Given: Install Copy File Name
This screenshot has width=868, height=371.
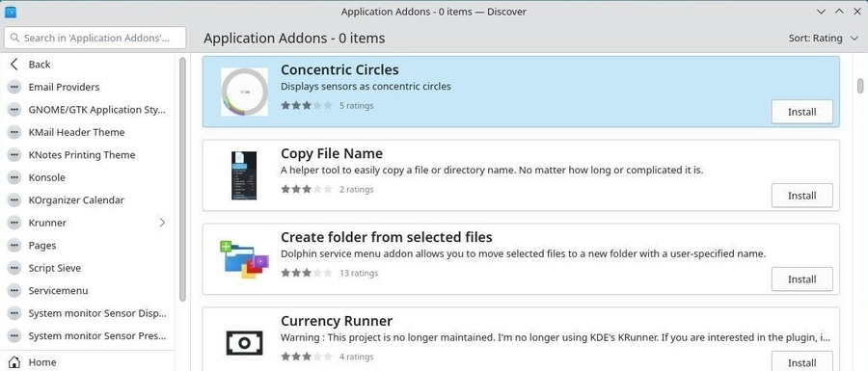Looking at the screenshot, I should coord(802,196).
